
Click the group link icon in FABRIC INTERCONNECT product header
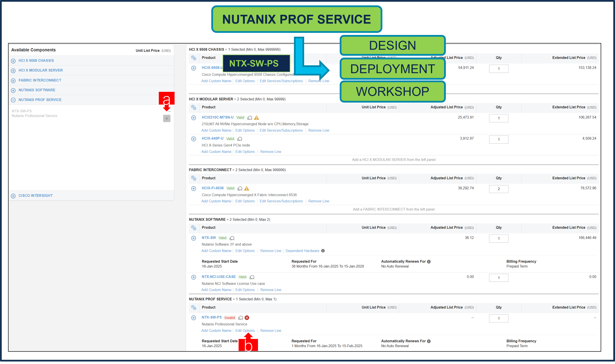click(194, 178)
